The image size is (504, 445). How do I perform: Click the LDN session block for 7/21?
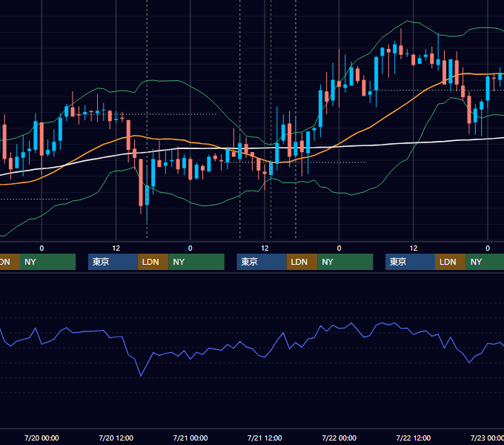(302, 262)
